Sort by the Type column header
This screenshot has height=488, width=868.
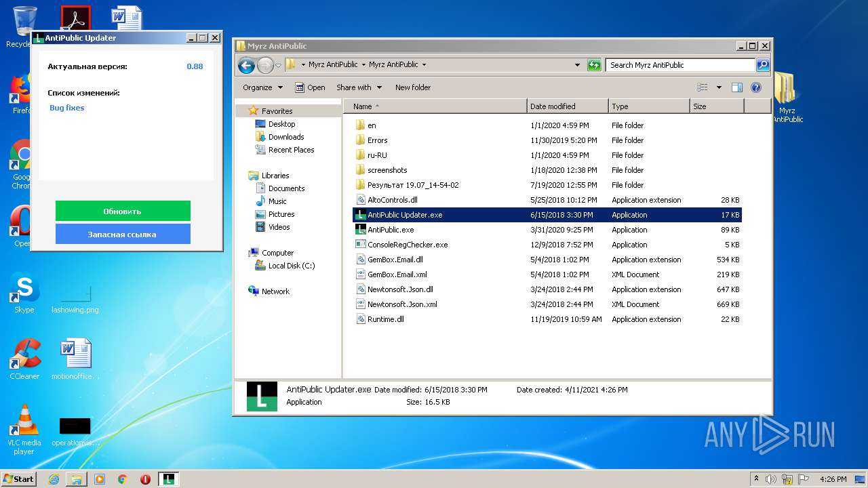pyautogui.click(x=649, y=106)
